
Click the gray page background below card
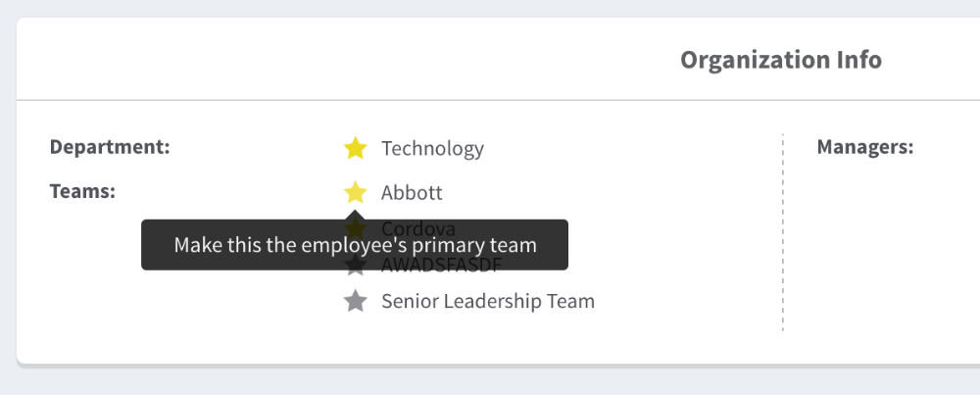click(x=490, y=382)
